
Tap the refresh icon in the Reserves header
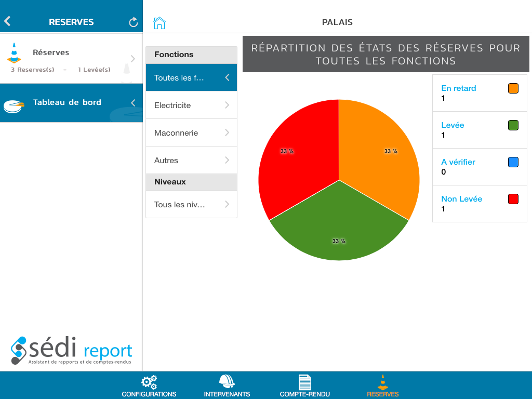point(134,22)
